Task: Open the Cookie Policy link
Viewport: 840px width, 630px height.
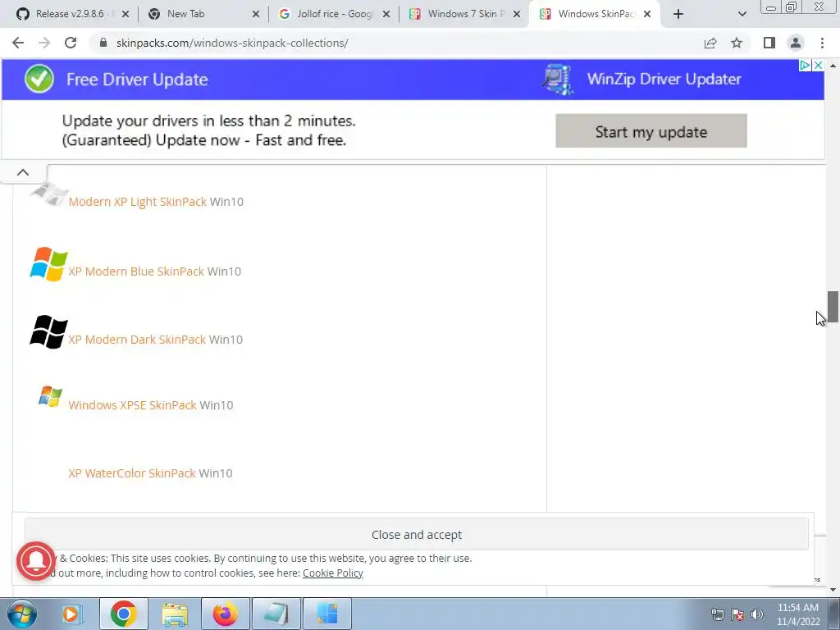Action: point(333,573)
